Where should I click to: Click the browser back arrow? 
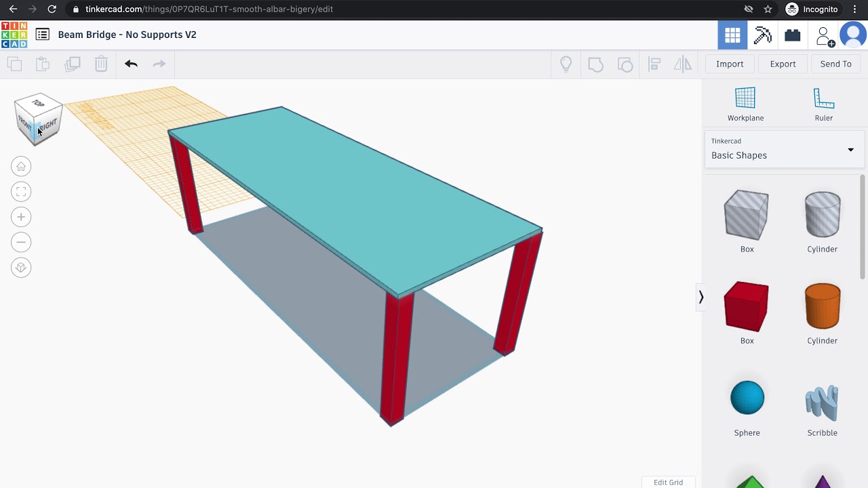tap(13, 9)
